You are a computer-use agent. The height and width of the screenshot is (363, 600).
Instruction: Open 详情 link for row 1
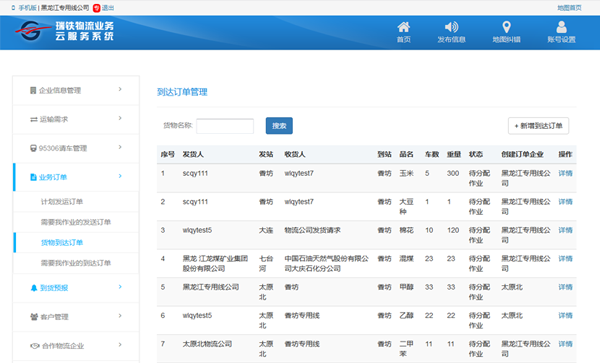coord(565,173)
